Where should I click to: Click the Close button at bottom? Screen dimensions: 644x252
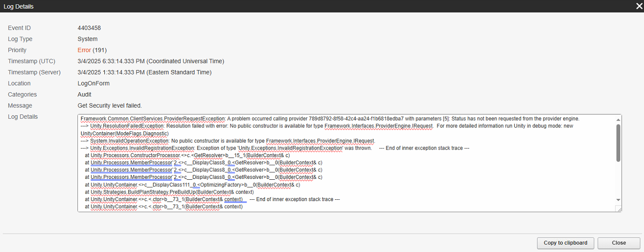pyautogui.click(x=619, y=243)
